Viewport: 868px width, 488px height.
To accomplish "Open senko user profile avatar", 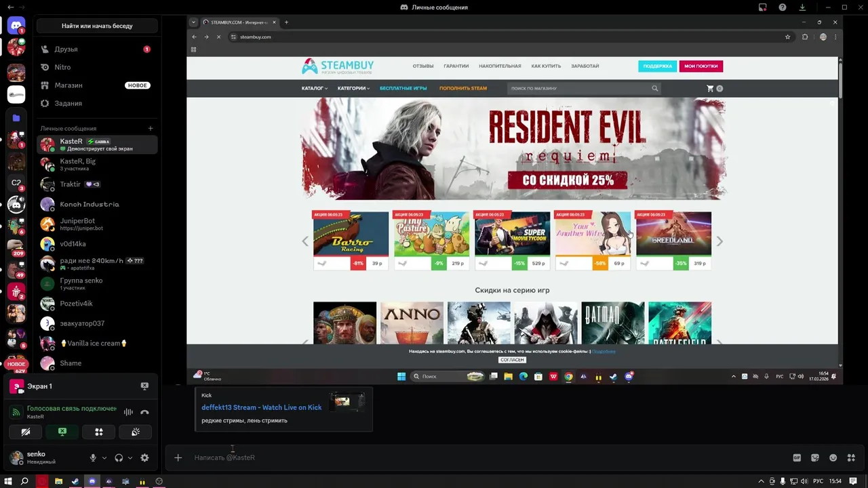I will [x=16, y=457].
